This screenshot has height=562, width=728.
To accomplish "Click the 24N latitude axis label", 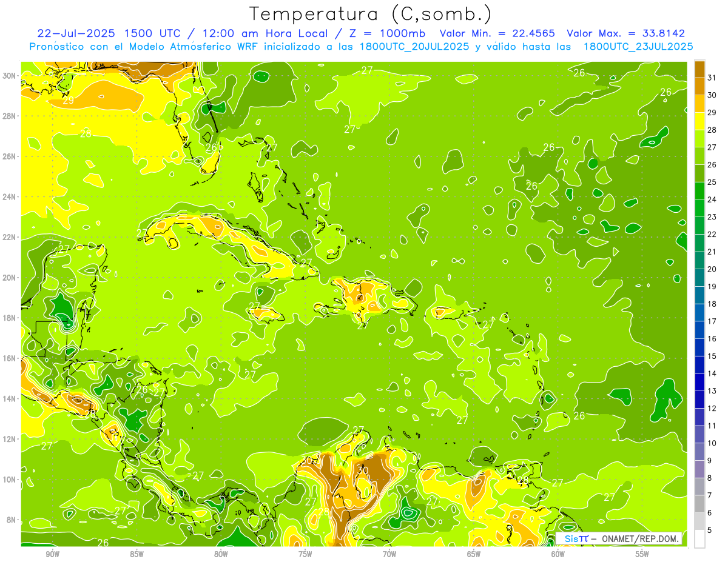I will [x=9, y=196].
